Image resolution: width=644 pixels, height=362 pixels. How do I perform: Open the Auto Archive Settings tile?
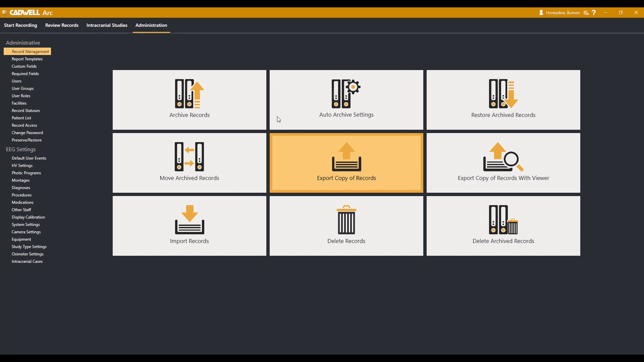(x=346, y=100)
